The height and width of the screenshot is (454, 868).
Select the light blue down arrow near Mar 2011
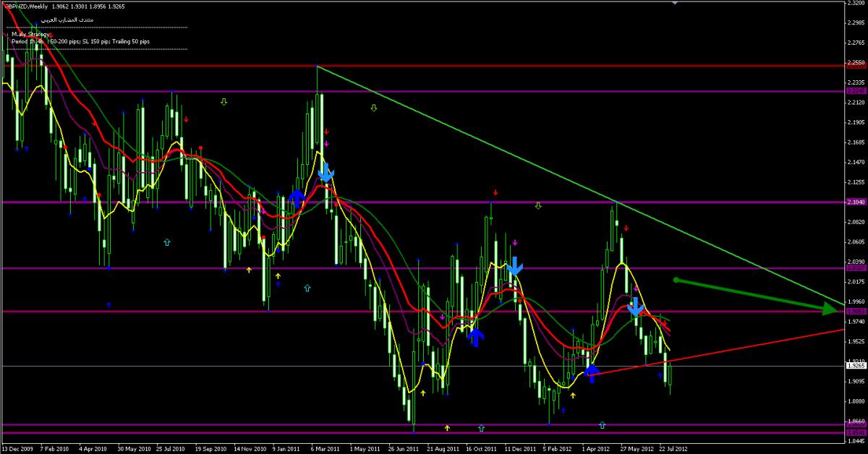tap(325, 173)
